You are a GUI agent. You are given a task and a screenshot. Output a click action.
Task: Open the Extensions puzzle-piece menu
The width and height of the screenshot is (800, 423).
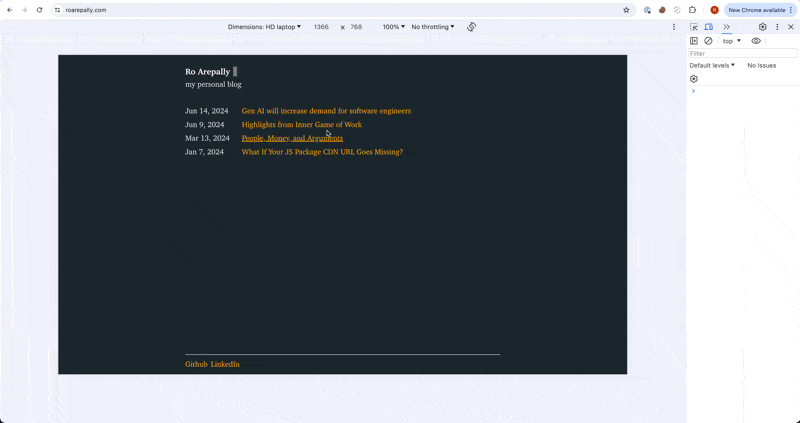[x=692, y=10]
